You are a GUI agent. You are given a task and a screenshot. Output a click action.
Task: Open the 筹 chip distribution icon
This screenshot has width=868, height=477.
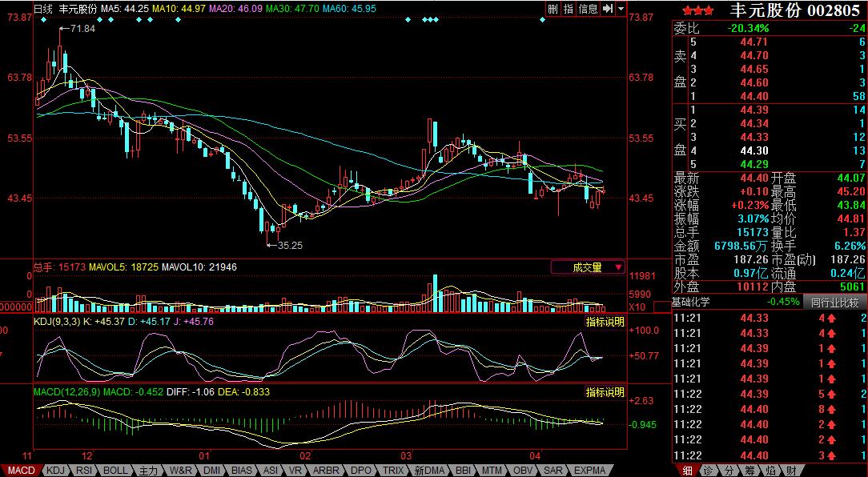tap(749, 471)
